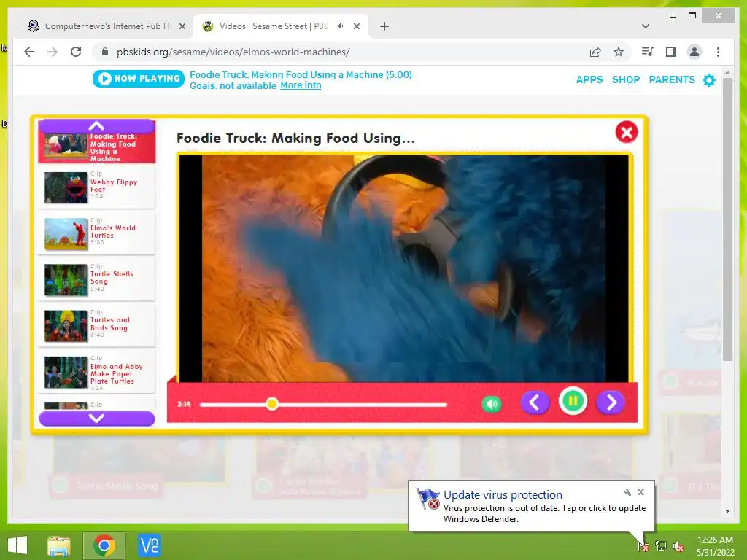The image size is (747, 560).
Task: Click the page vertical scrollbar thumb
Action: [x=727, y=219]
